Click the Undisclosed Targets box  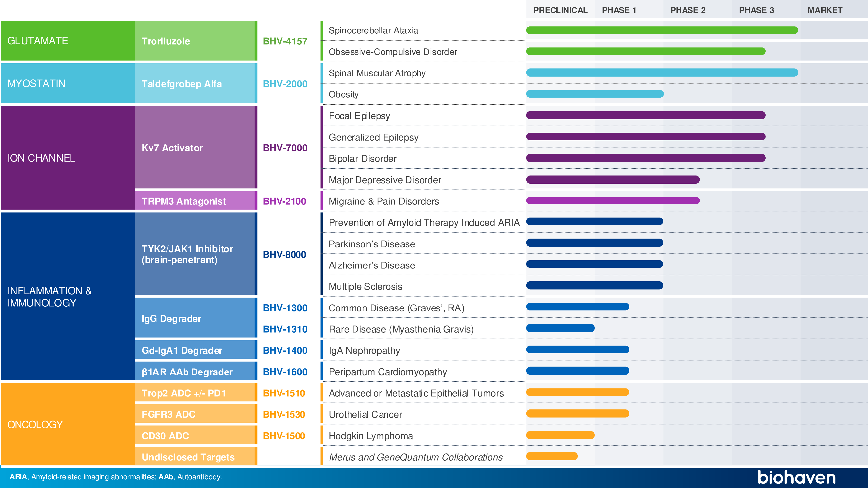pyautogui.click(x=196, y=456)
